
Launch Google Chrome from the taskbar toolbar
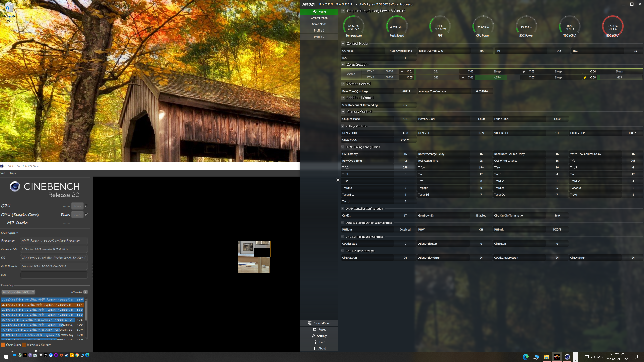coord(77,355)
